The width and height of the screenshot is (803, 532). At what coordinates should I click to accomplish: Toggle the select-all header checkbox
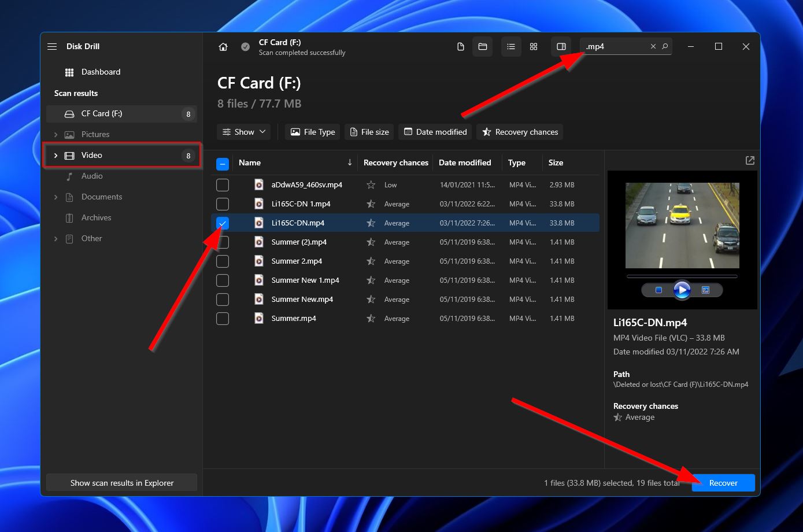[223, 164]
